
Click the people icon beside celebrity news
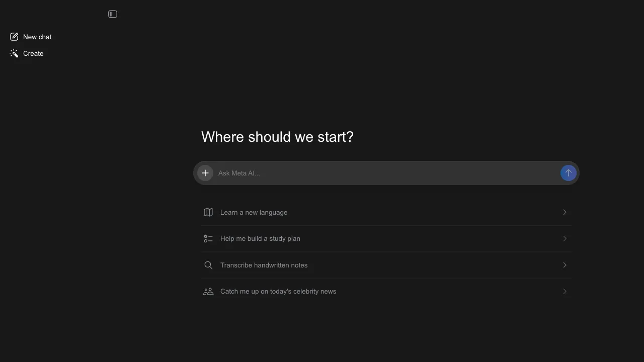click(208, 292)
